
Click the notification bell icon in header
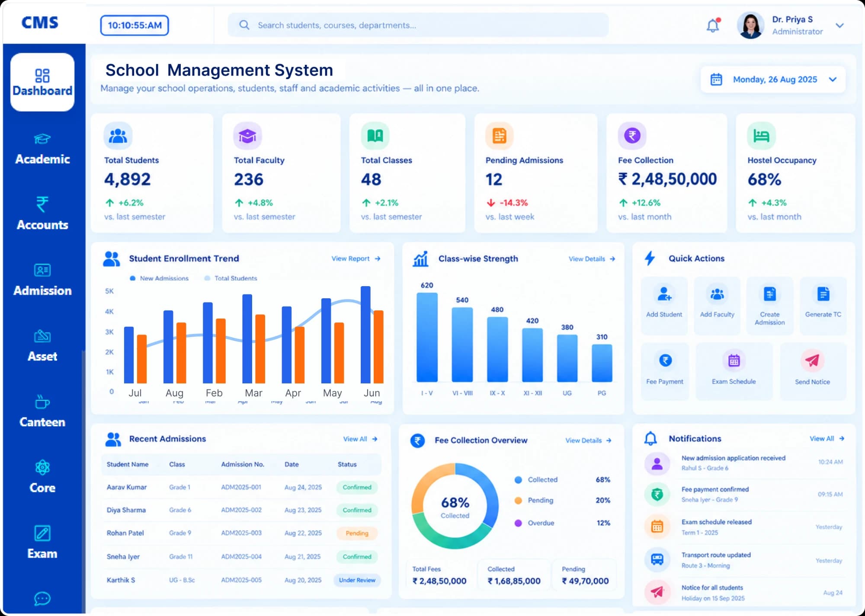click(x=713, y=26)
